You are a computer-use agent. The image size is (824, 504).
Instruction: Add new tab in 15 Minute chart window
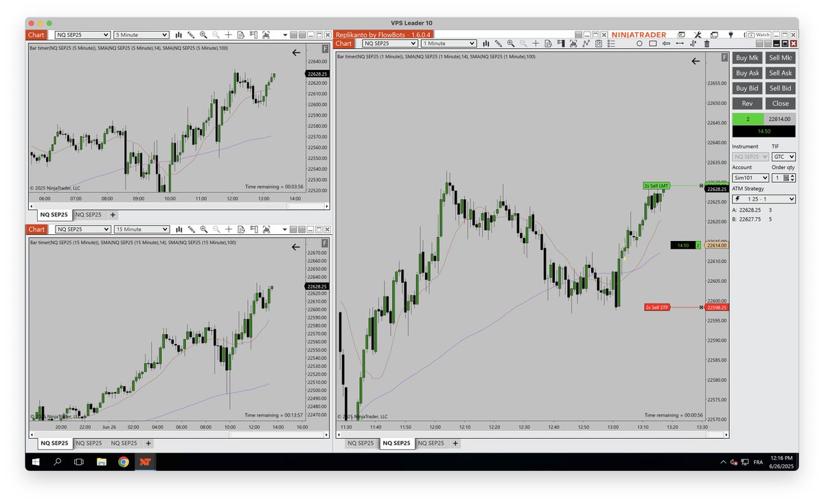point(148,444)
